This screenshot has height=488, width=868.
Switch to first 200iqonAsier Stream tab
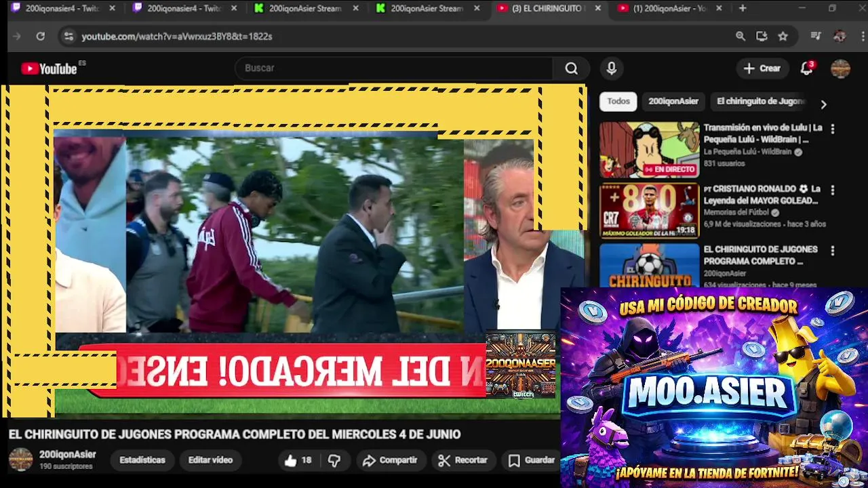[305, 8]
